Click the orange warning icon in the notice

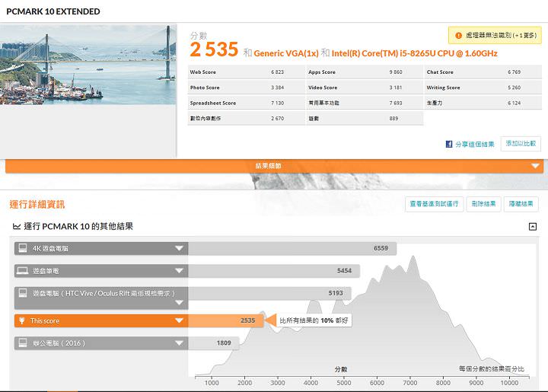click(x=457, y=35)
